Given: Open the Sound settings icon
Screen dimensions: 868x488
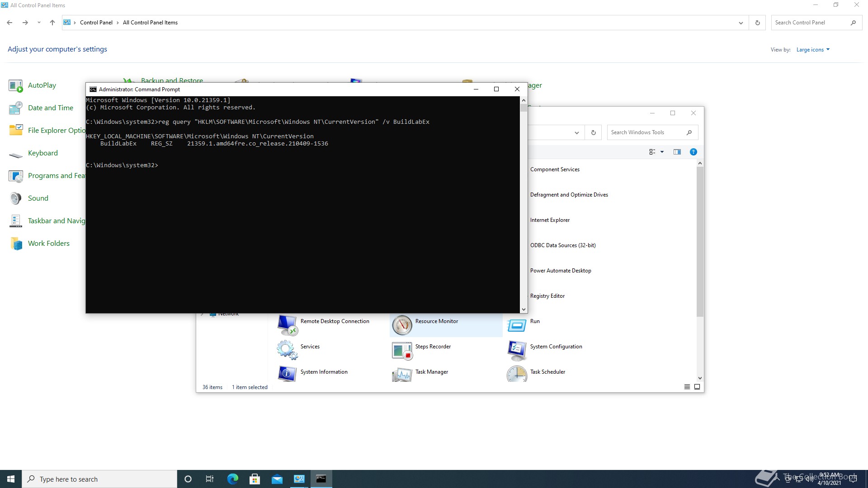Looking at the screenshot, I should coord(16,198).
